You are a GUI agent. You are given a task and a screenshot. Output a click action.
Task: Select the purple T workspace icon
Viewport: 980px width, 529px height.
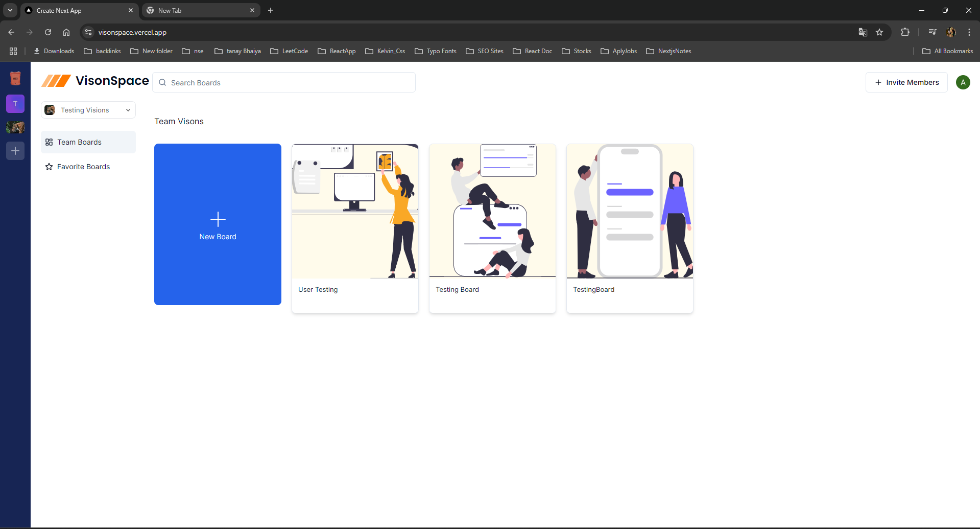[15, 104]
